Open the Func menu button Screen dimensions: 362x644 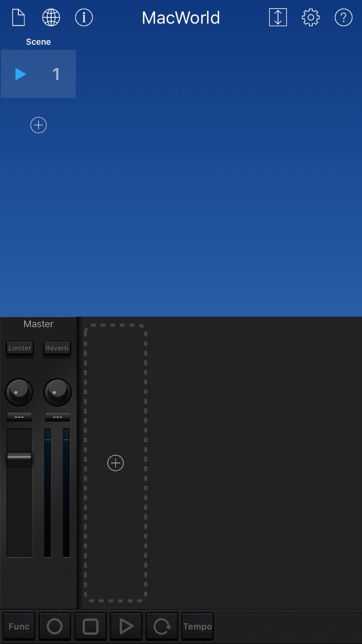tap(19, 627)
